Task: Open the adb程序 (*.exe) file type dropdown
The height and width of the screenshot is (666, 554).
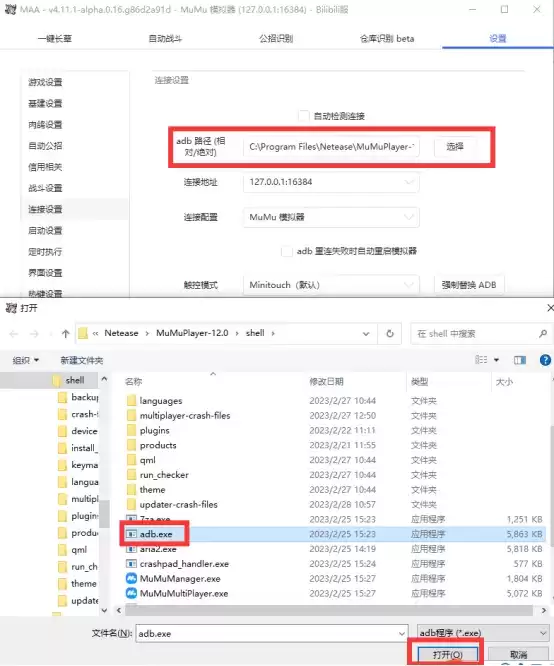Action: pos(483,633)
